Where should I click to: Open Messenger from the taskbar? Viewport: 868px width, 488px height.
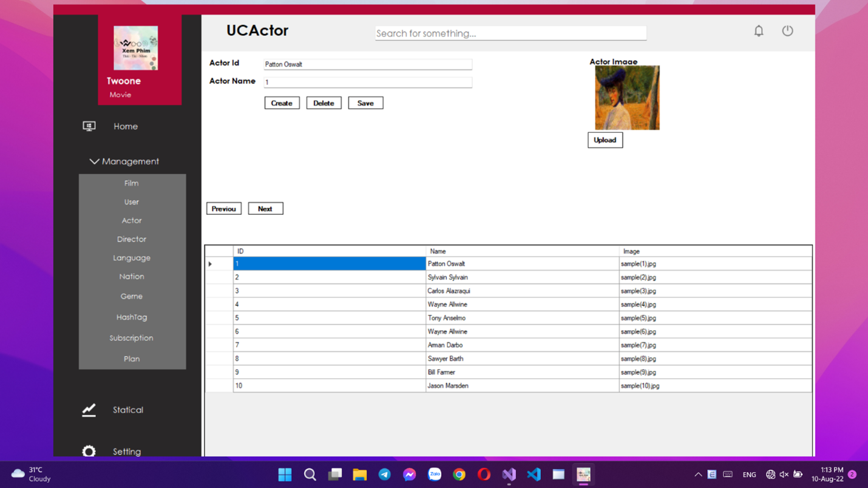[x=409, y=475]
